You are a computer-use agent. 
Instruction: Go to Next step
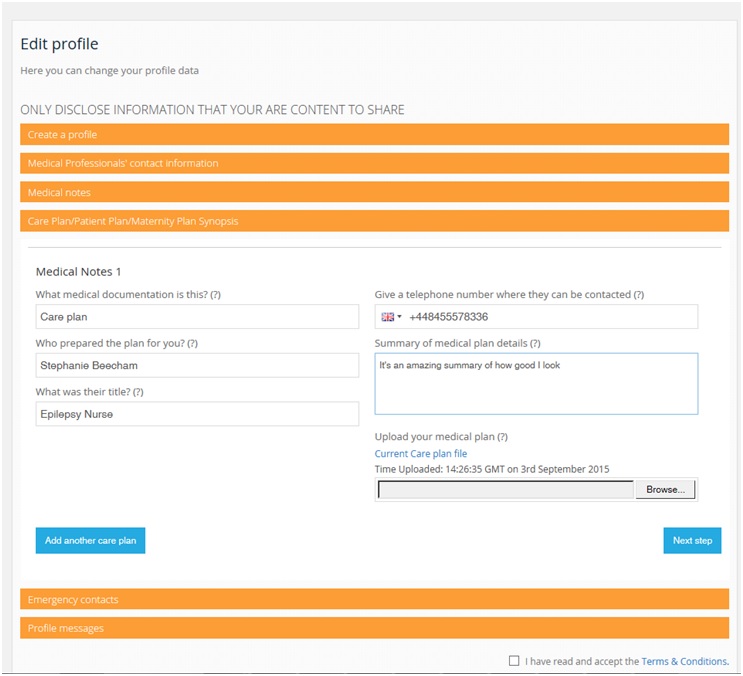pyautogui.click(x=692, y=541)
